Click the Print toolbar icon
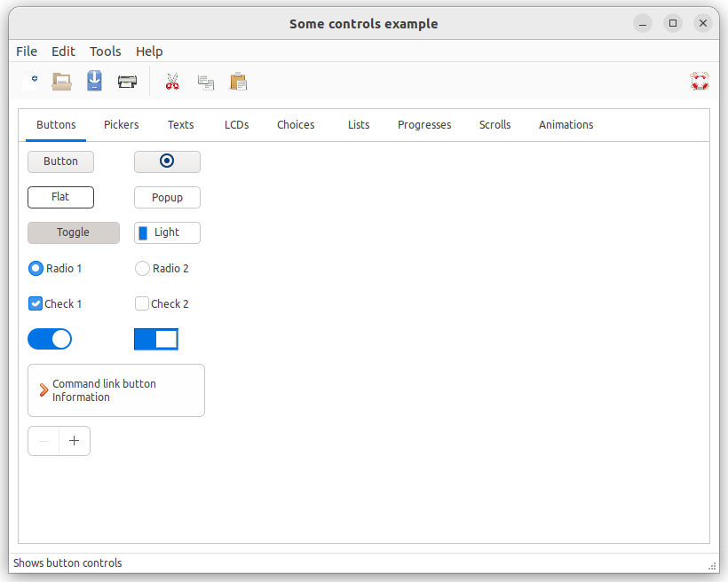Screen dimensions: 728x582 coord(127,82)
